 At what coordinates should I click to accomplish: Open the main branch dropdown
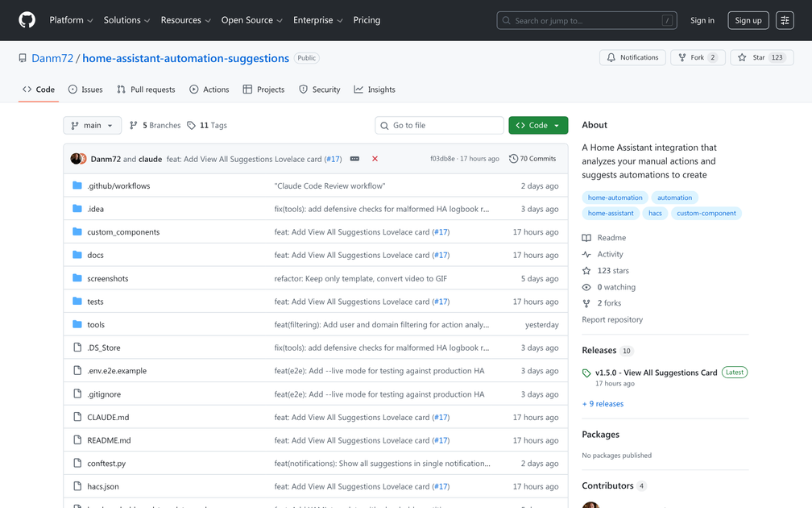pos(92,125)
